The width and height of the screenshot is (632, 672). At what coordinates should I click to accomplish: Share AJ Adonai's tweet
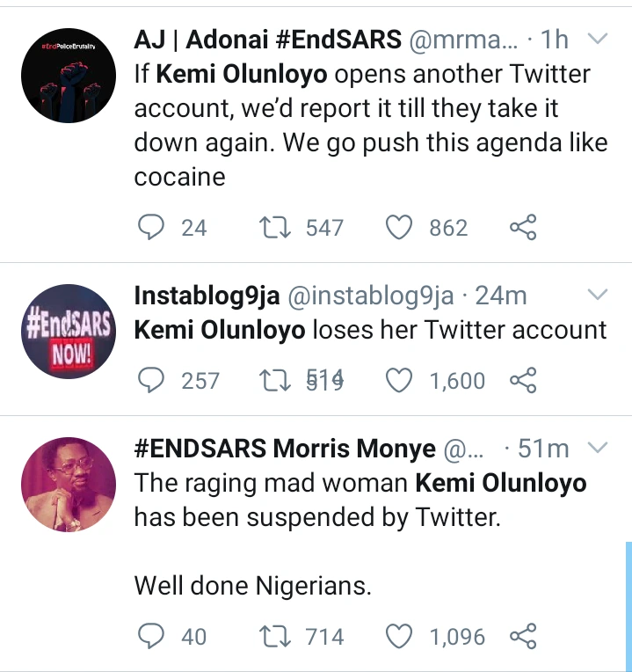(522, 229)
